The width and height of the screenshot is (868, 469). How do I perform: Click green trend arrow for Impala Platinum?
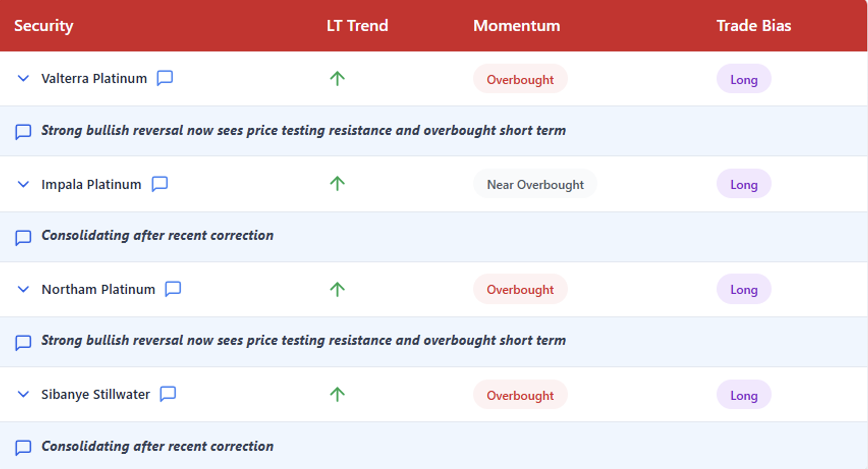tap(337, 184)
